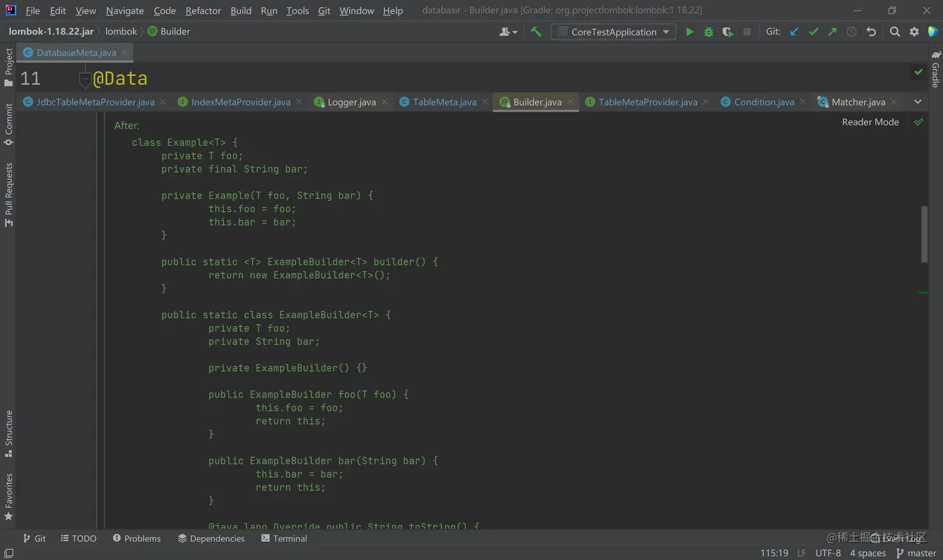The width and height of the screenshot is (943, 560).
Task: Open the Tools menu
Action: (x=297, y=11)
